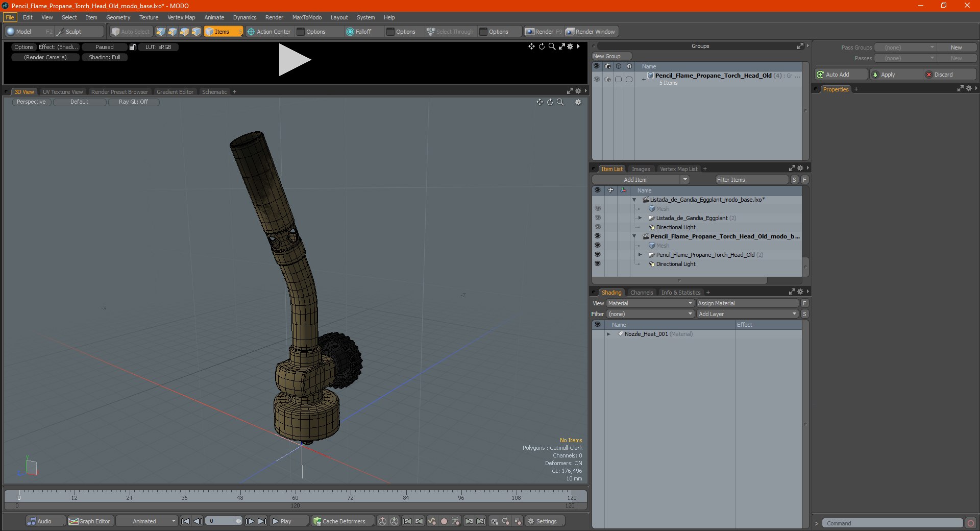The width and height of the screenshot is (980, 531).
Task: Hide Pencil_Flame scene Mesh
Action: (x=597, y=246)
